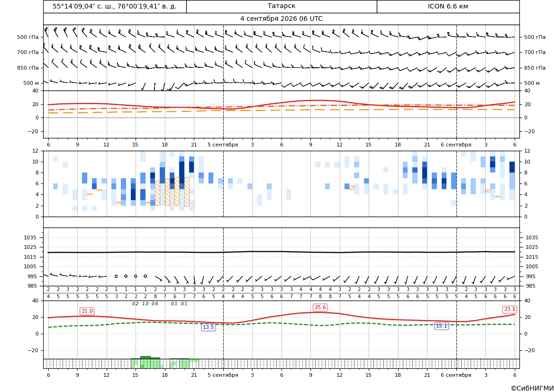Click the 1.0 precipitation amount value
Viewport: 554px width, 392px height.
tap(145, 304)
